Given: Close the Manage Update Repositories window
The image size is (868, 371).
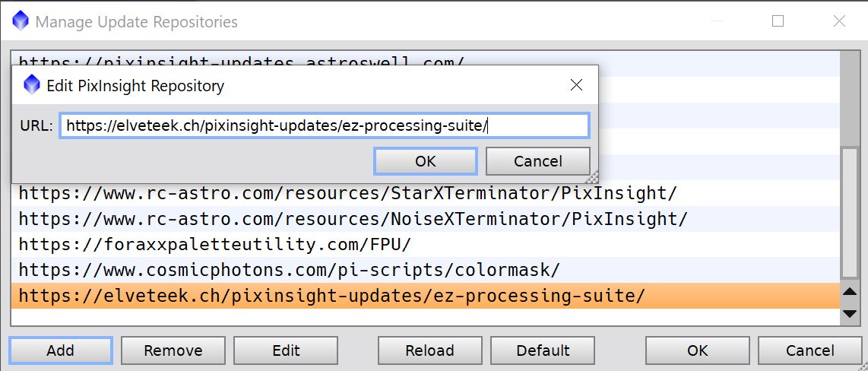Looking at the screenshot, I should click(839, 21).
